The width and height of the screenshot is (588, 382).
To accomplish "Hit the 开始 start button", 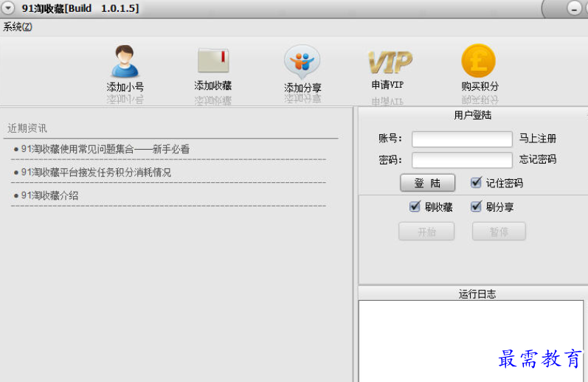I will click(426, 232).
